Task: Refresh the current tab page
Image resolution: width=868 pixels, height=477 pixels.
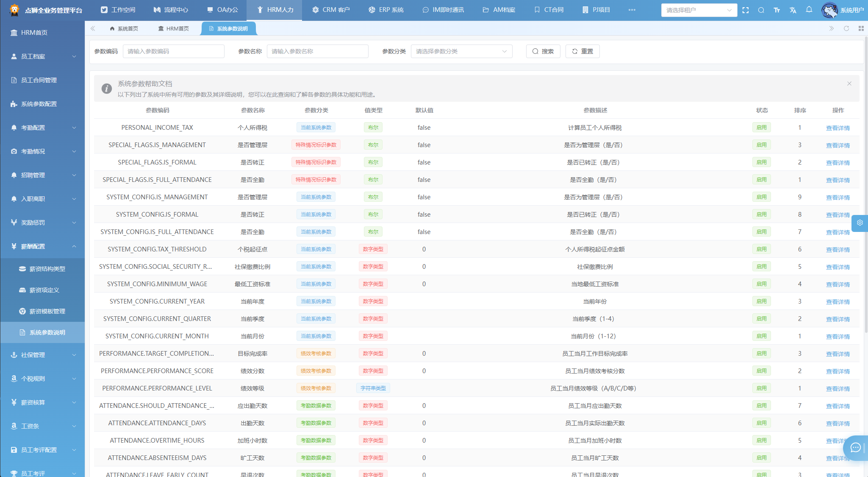Action: [x=846, y=28]
